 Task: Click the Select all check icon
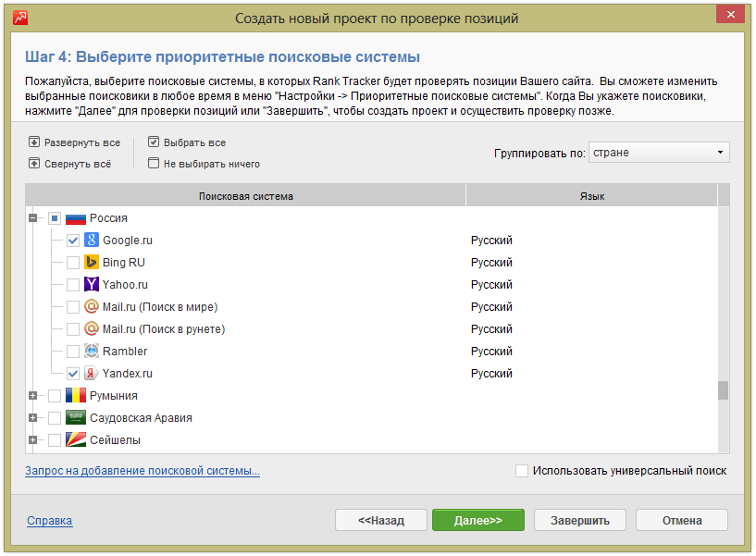(x=154, y=142)
